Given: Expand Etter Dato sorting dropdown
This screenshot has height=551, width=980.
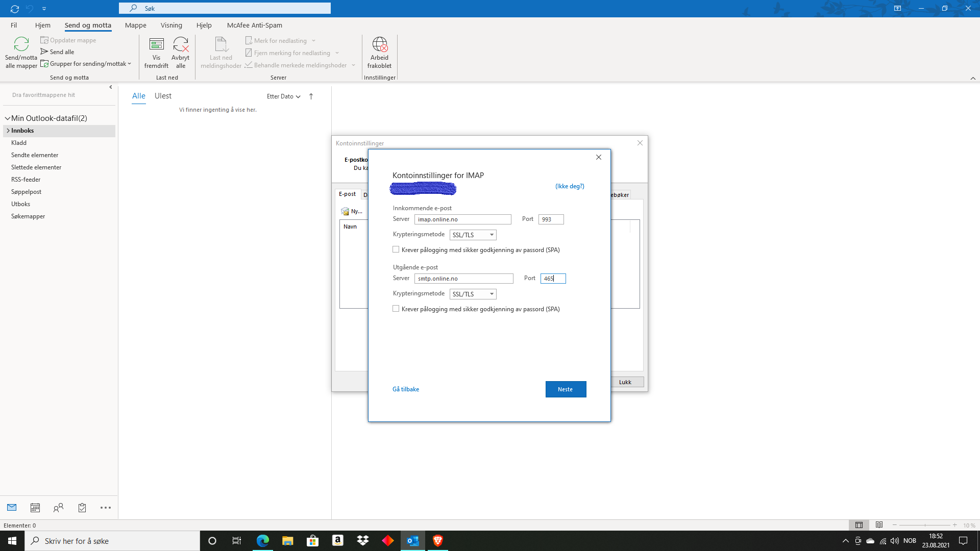Looking at the screenshot, I should click(x=283, y=96).
